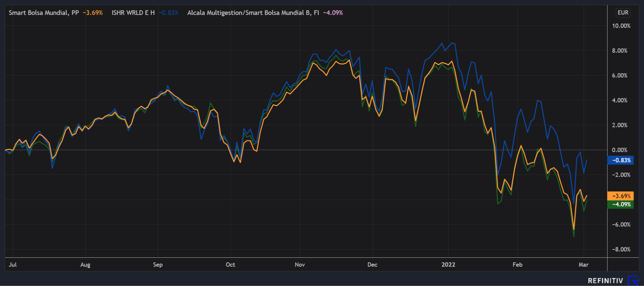The width and height of the screenshot is (644, 286).
Task: Click the -6.00% axis label
Action: click(621, 224)
